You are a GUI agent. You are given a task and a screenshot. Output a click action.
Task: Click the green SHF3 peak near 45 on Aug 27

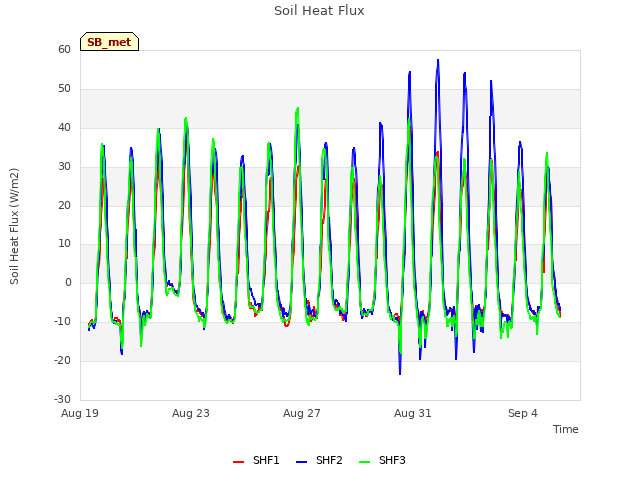tap(298, 109)
